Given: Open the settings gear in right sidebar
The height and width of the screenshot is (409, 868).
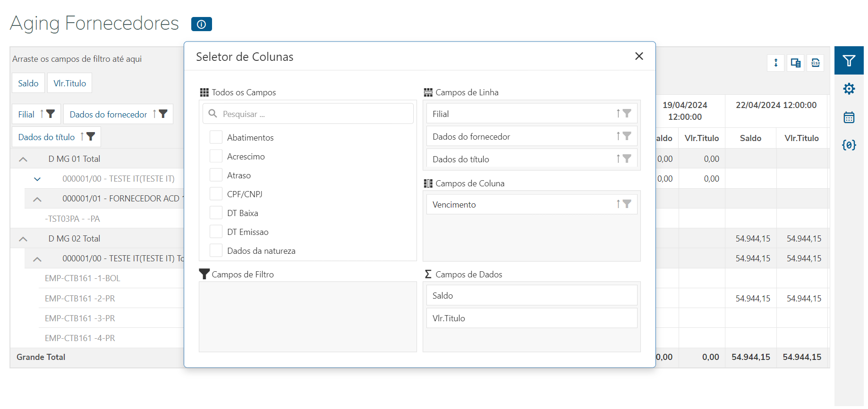Looking at the screenshot, I should pos(849,89).
